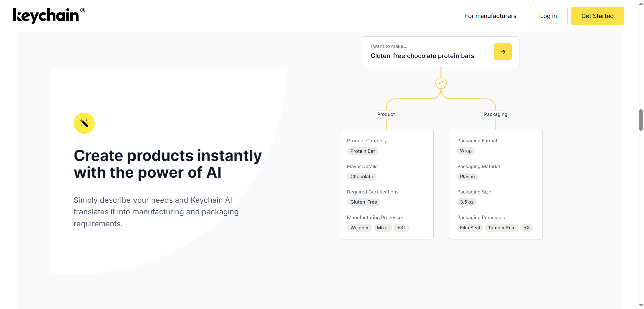Open the For manufacturers menu item
This screenshot has height=309, width=644.
coord(490,16)
